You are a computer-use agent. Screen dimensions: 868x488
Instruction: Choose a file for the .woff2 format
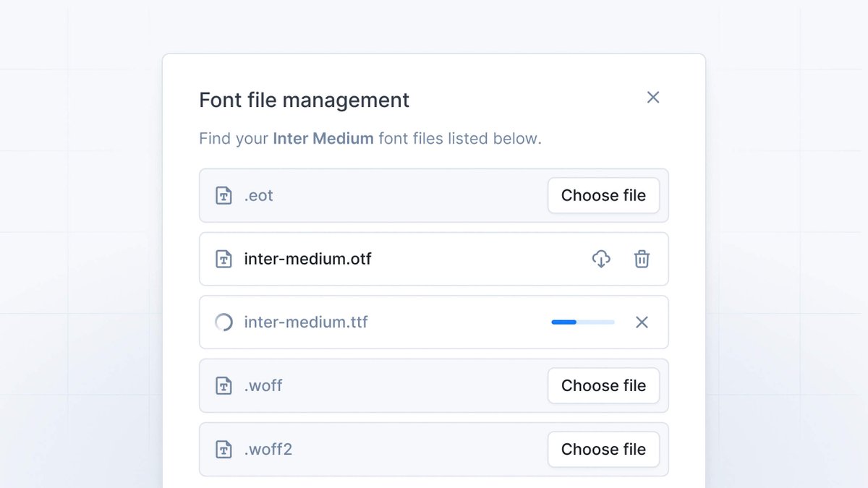(x=603, y=449)
